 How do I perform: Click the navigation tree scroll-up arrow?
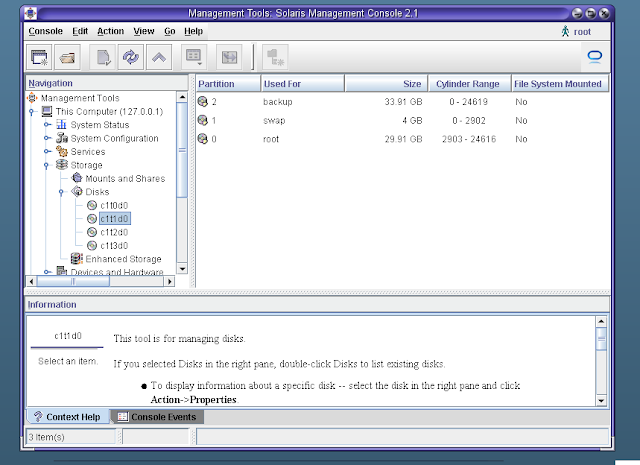182,97
